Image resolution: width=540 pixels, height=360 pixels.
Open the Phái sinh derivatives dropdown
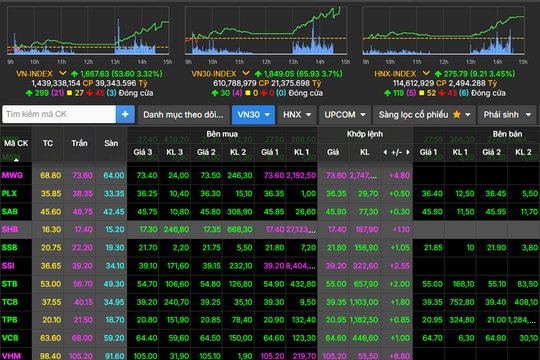point(507,115)
